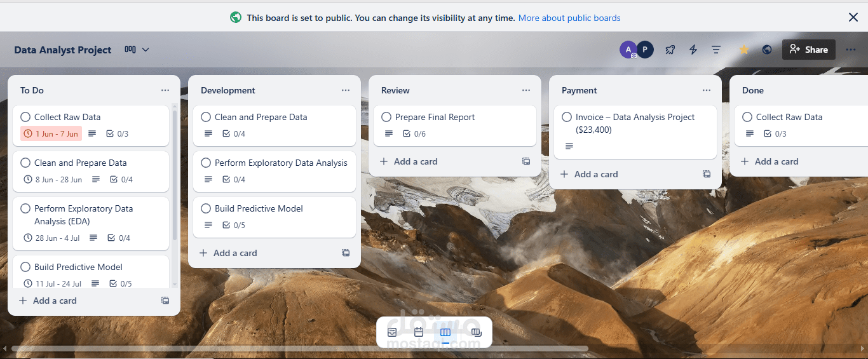
Task: Open Perform Exploratory Data Analysis (EDA) title in To Do
Action: click(x=84, y=215)
